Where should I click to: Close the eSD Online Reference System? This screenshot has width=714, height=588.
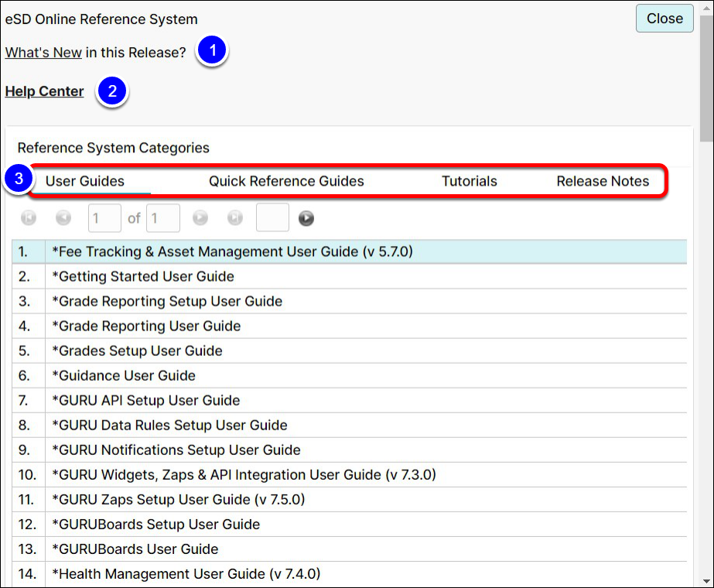(x=664, y=19)
